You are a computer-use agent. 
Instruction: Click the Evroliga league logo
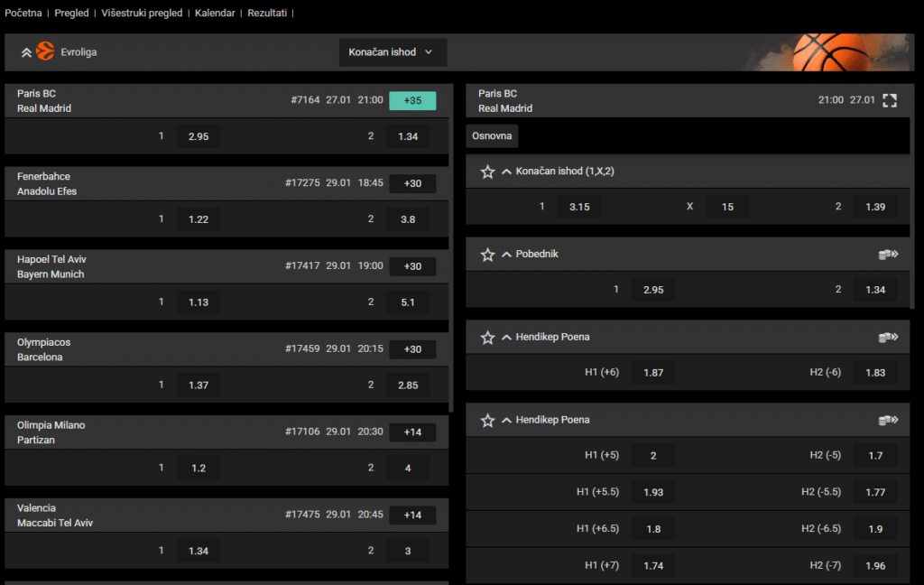pos(45,51)
